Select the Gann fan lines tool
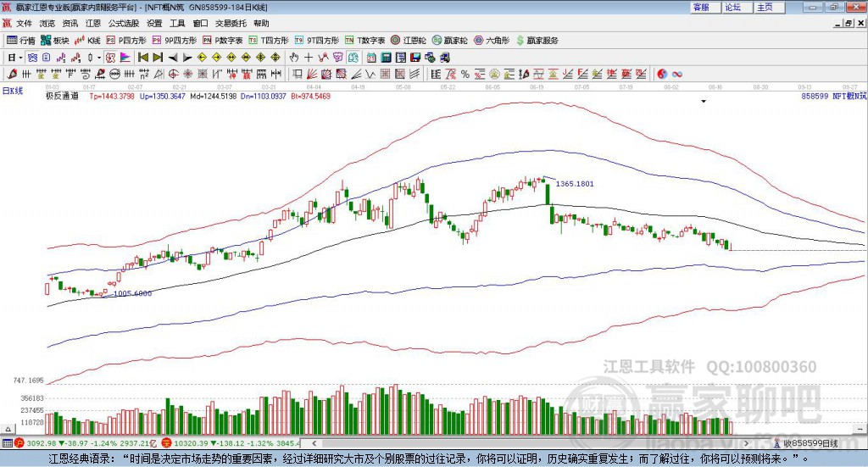 tap(312, 74)
